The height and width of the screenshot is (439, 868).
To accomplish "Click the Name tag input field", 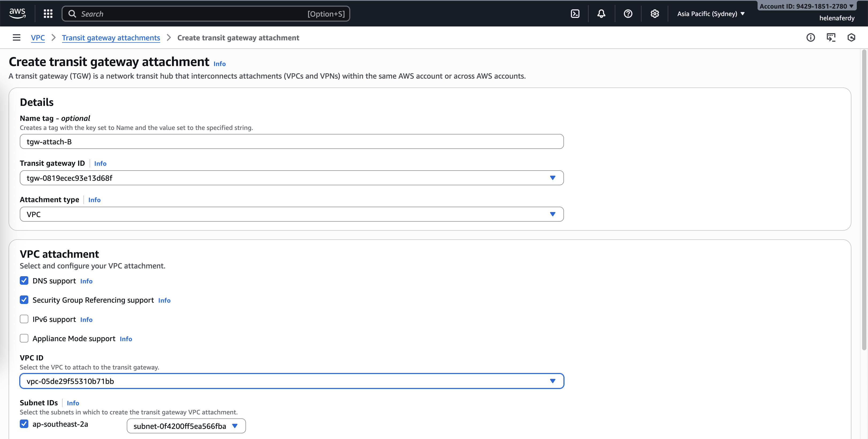I will coord(291,141).
